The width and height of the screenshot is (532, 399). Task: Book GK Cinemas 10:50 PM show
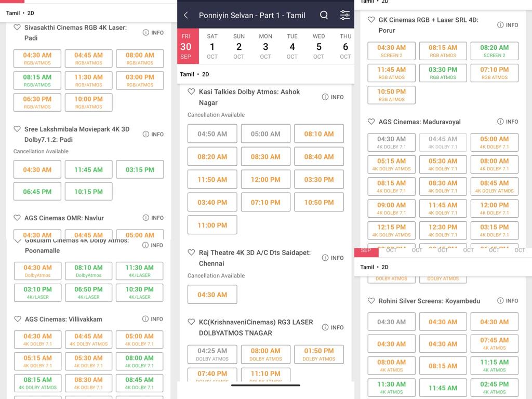(392, 95)
